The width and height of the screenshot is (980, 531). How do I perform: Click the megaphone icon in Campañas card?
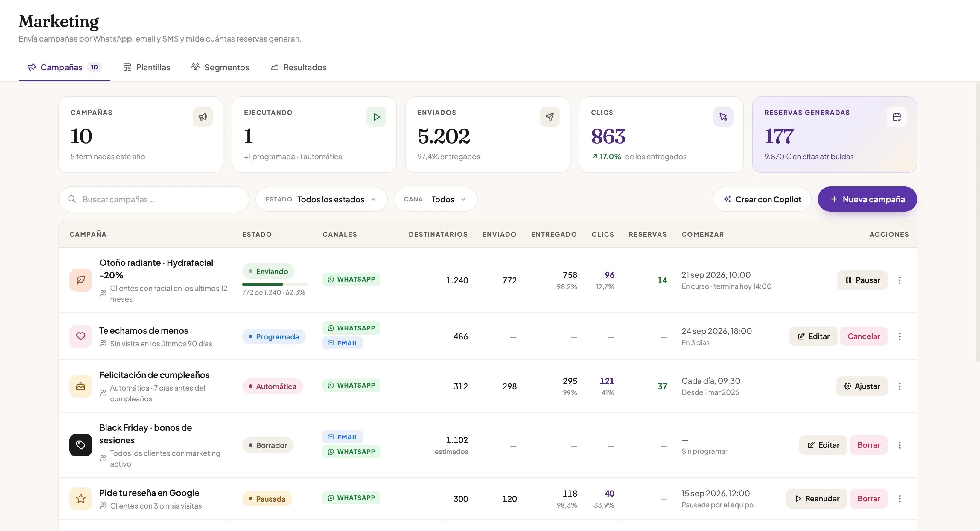point(203,117)
